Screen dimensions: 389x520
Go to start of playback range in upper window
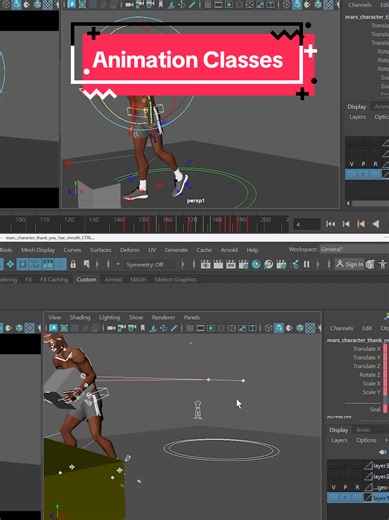pyautogui.click(x=330, y=224)
